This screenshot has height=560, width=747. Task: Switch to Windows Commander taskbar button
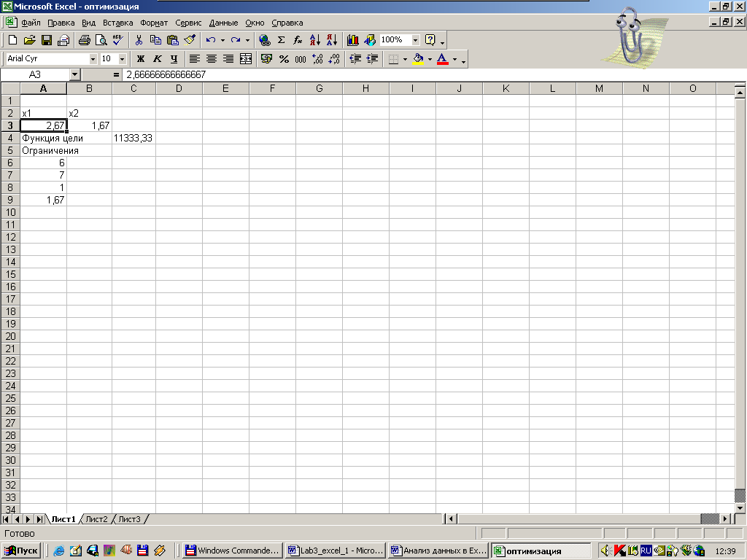coord(233,551)
